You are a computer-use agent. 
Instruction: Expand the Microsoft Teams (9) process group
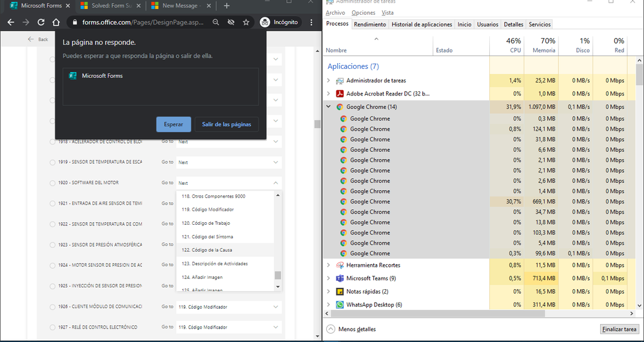tap(328, 278)
